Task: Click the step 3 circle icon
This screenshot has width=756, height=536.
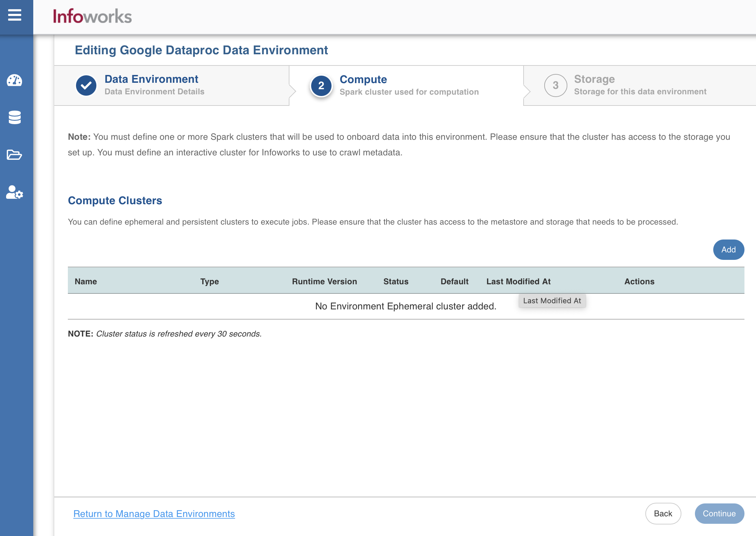Action: point(555,85)
